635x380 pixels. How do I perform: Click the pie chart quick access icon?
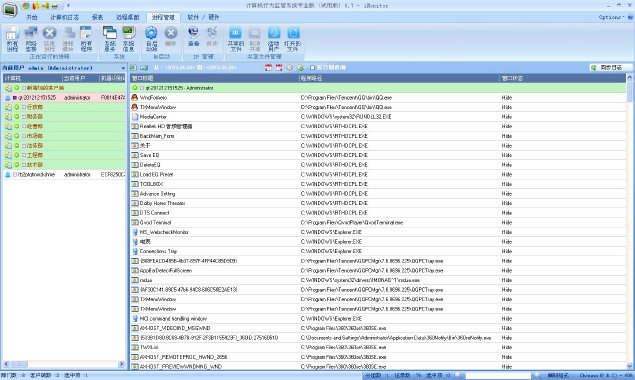coord(25,6)
